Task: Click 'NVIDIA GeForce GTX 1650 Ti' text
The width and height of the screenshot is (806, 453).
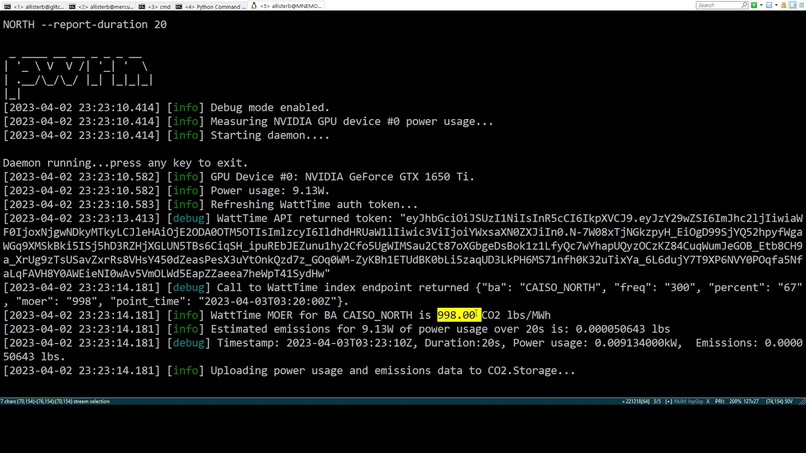Action: 387,177
